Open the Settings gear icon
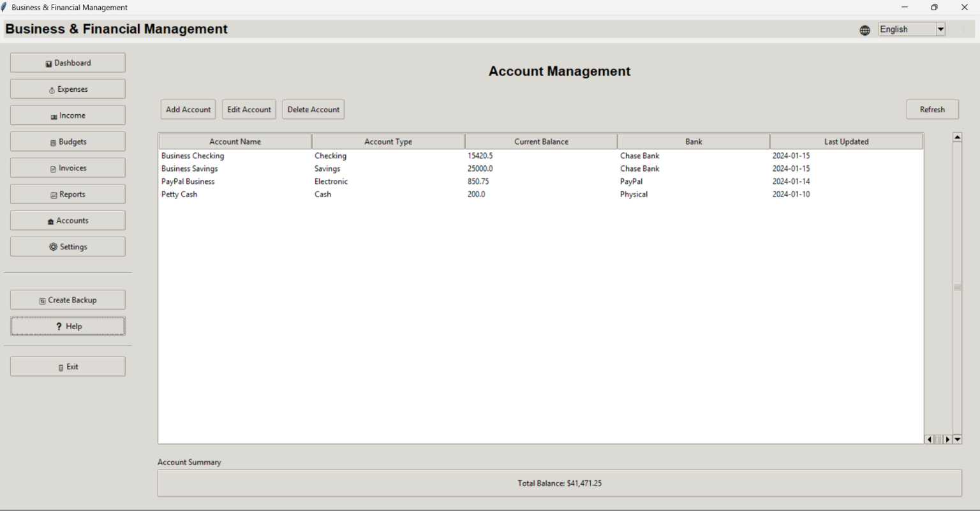Screen dimensions: 980x511 tap(54, 247)
